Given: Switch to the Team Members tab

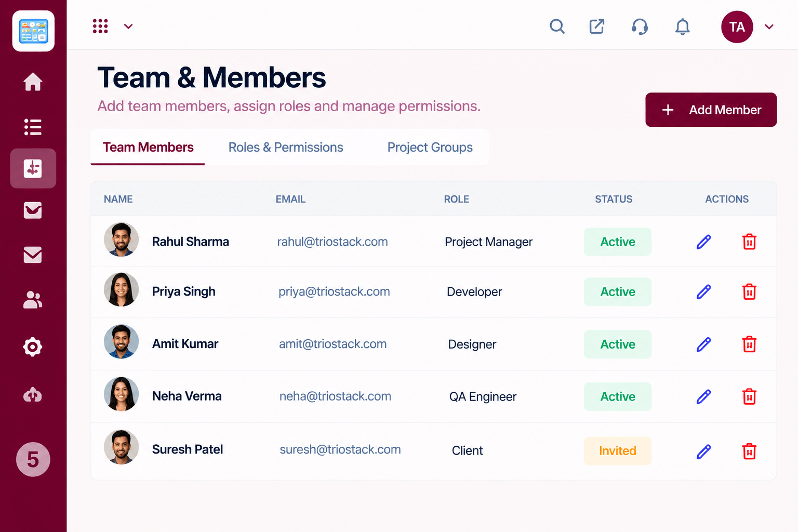Looking at the screenshot, I should coord(148,148).
